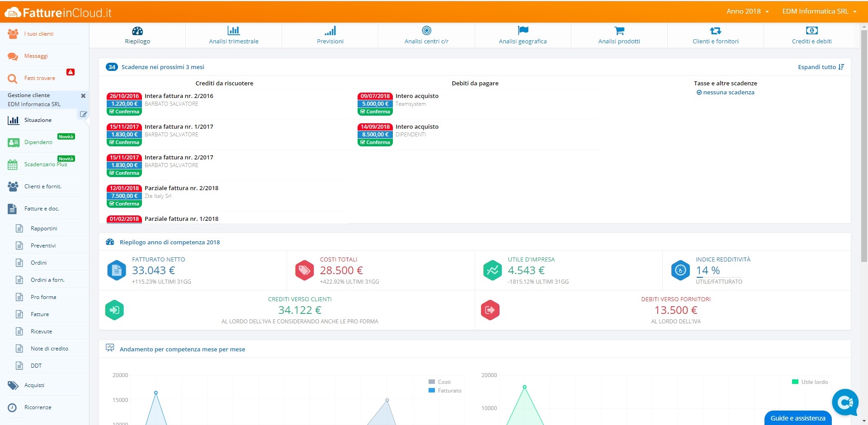Open Clienti e fornit. sidebar item

pos(43,187)
